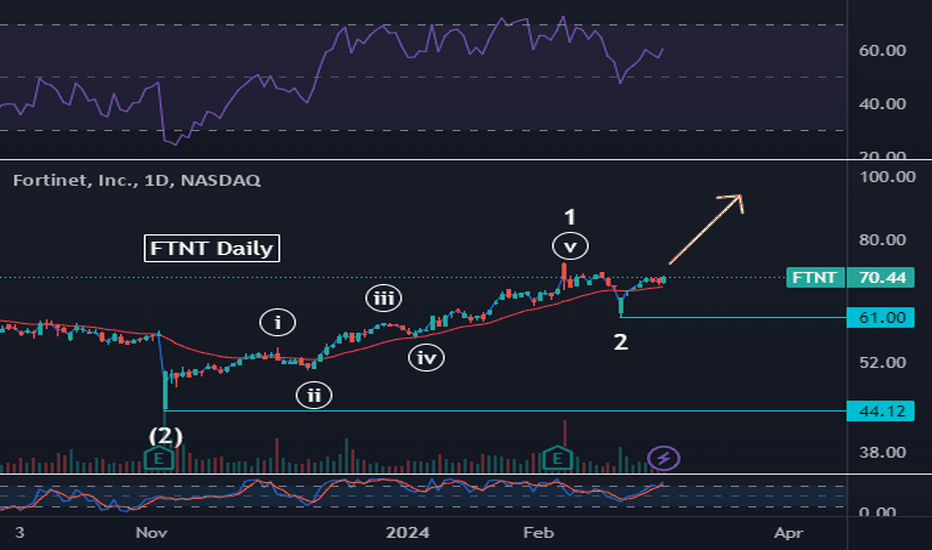Click the Feb label on time axis
This screenshot has height=550, width=932.
(x=539, y=533)
